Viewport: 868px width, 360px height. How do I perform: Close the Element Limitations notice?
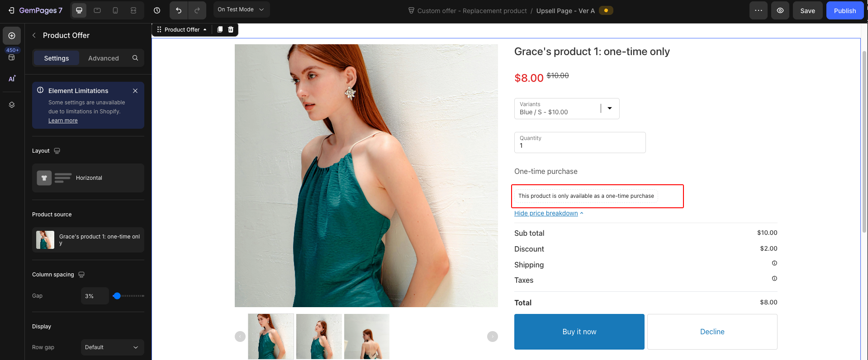tap(135, 91)
